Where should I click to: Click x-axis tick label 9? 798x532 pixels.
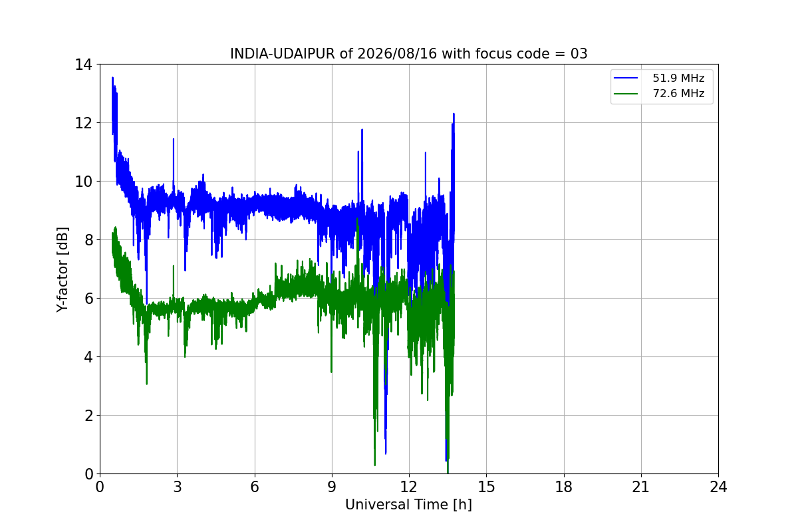click(332, 487)
